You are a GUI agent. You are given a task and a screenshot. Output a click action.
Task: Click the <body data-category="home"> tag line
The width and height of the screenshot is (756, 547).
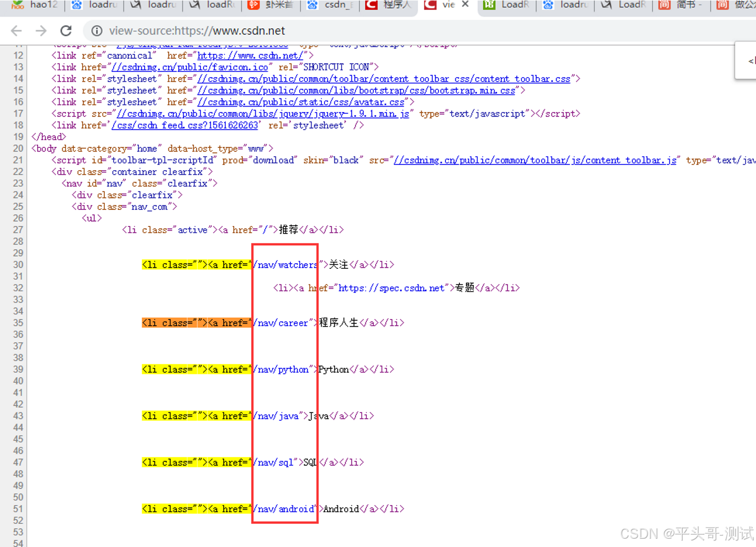[x=152, y=148]
